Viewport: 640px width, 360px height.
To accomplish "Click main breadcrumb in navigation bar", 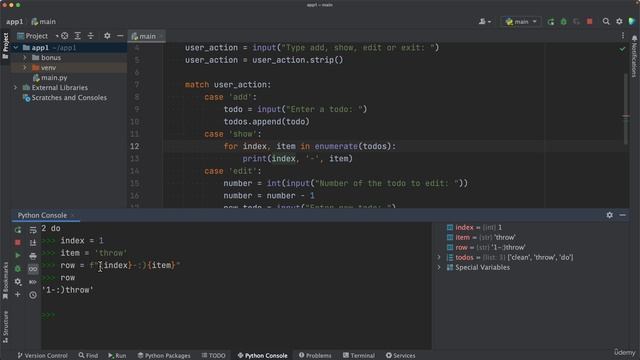I will point(44,22).
